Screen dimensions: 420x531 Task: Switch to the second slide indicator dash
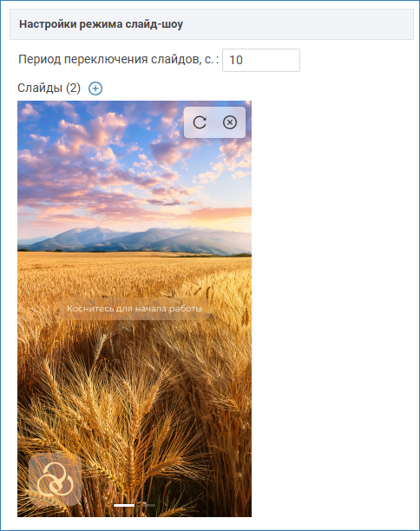[x=147, y=505]
